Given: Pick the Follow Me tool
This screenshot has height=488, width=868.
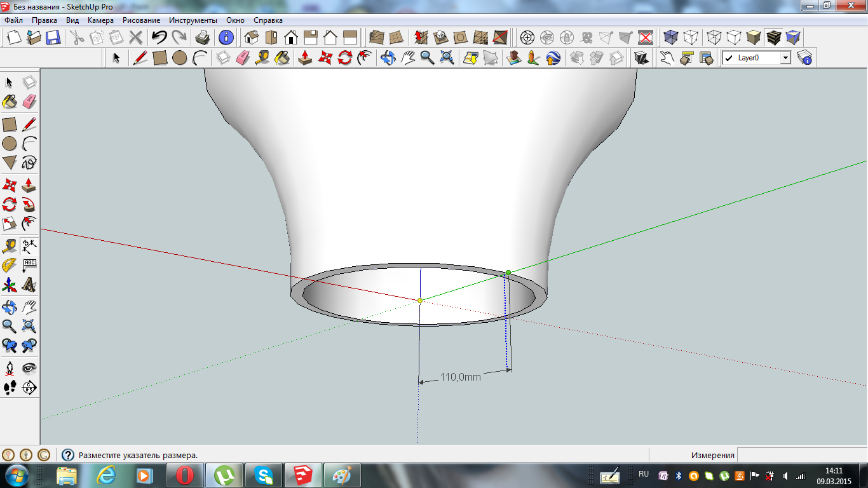Looking at the screenshot, I should coord(29,205).
